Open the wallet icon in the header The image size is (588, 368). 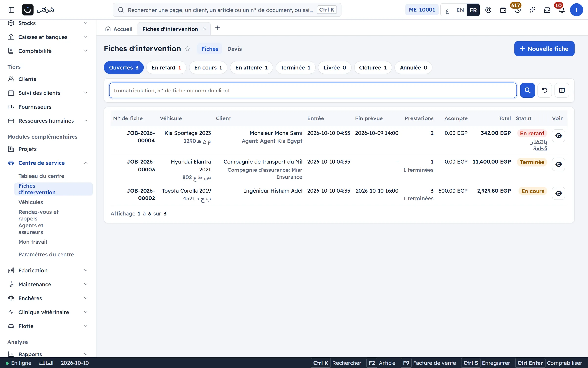point(503,10)
